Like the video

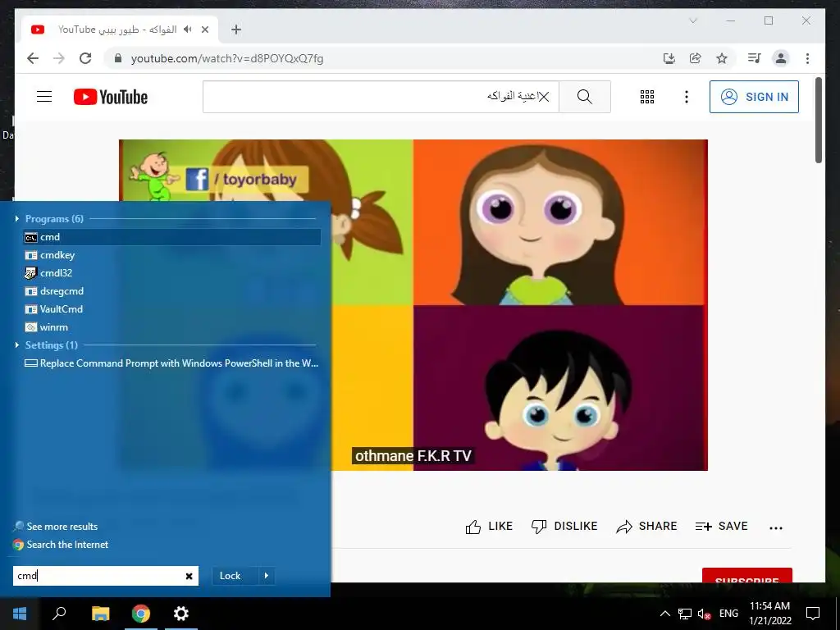click(x=489, y=527)
